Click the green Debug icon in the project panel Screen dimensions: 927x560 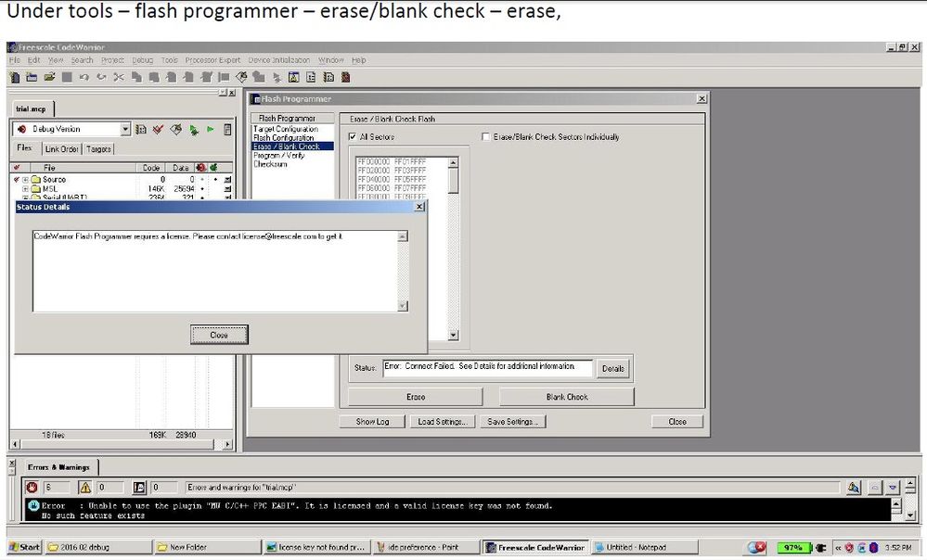coord(193,130)
